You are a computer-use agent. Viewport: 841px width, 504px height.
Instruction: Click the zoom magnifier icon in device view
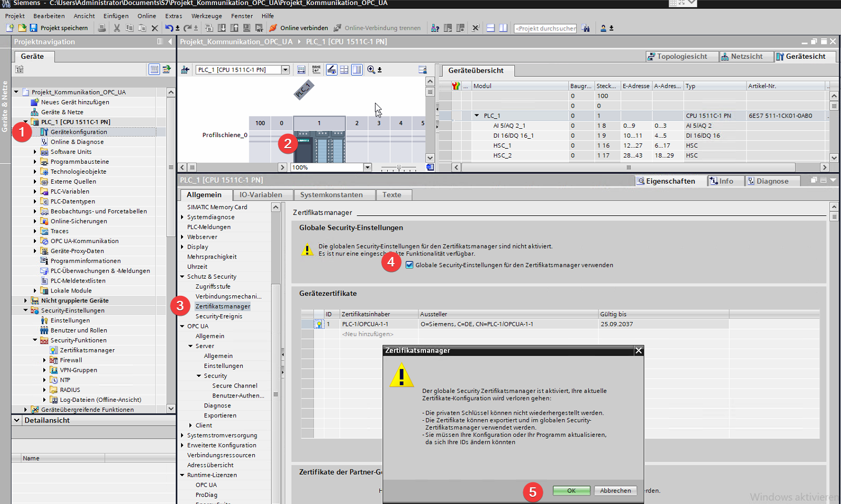[x=371, y=69]
